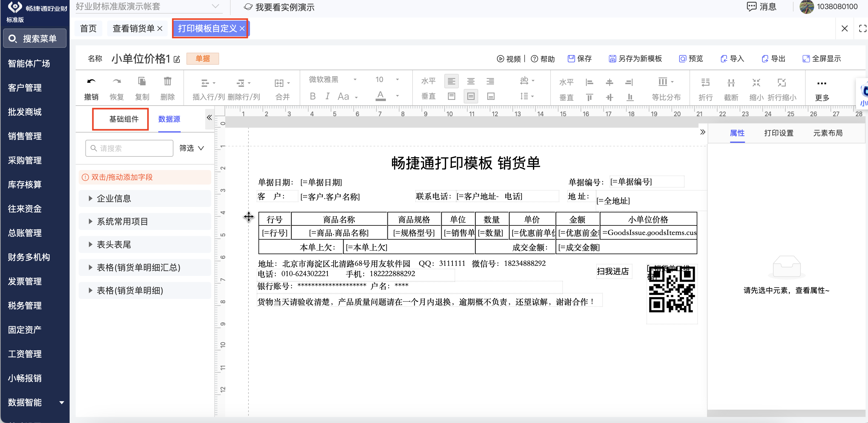Viewport: 868px width, 423px height.
Task: Switch to the 基础组件 tab
Action: coord(124,119)
